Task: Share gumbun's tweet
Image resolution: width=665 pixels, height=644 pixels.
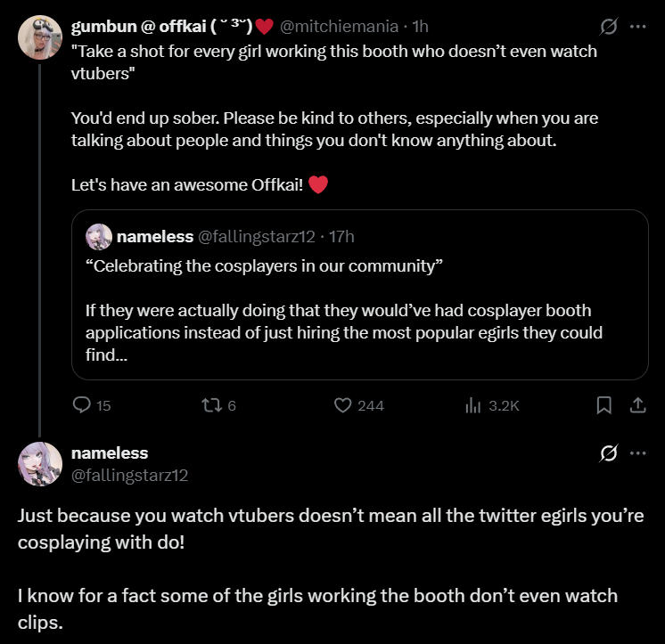Action: (x=637, y=405)
